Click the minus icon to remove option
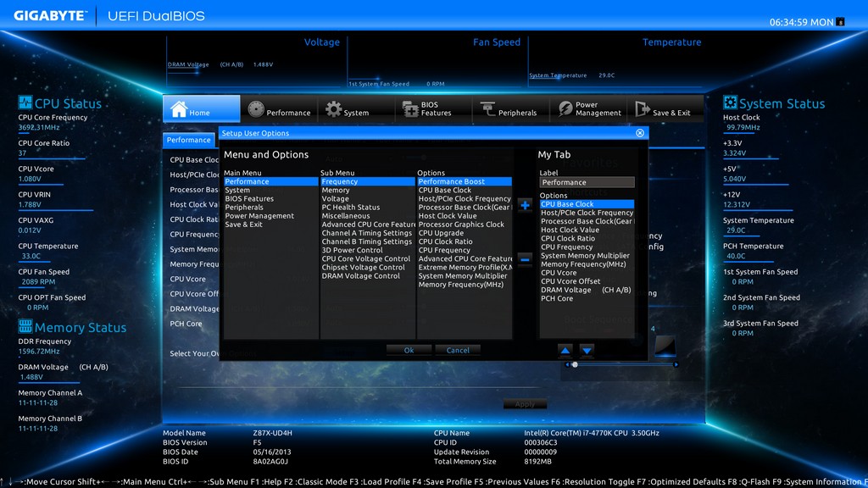 click(x=525, y=259)
